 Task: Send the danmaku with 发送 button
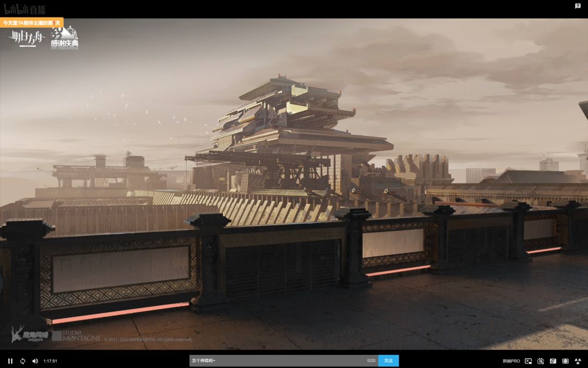coord(389,360)
